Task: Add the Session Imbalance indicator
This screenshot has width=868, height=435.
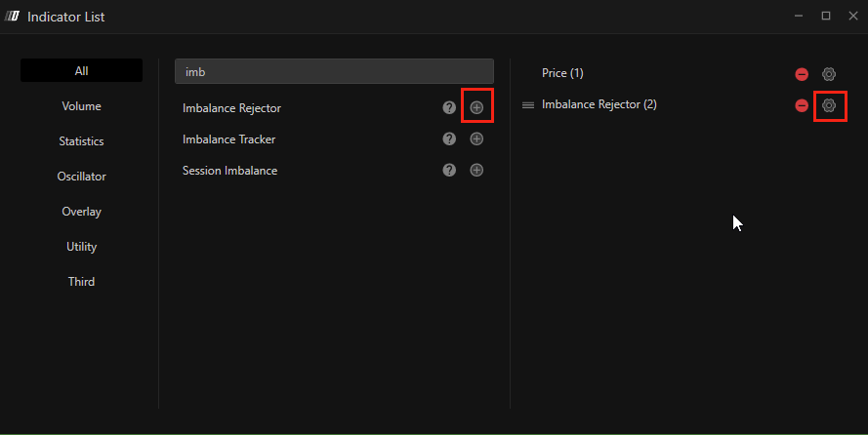Action: [476, 170]
